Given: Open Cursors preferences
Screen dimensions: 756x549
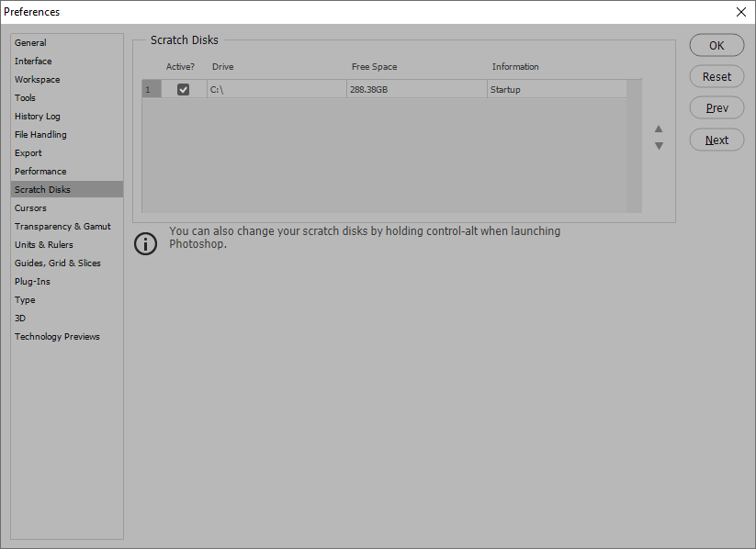Looking at the screenshot, I should 66,208.
